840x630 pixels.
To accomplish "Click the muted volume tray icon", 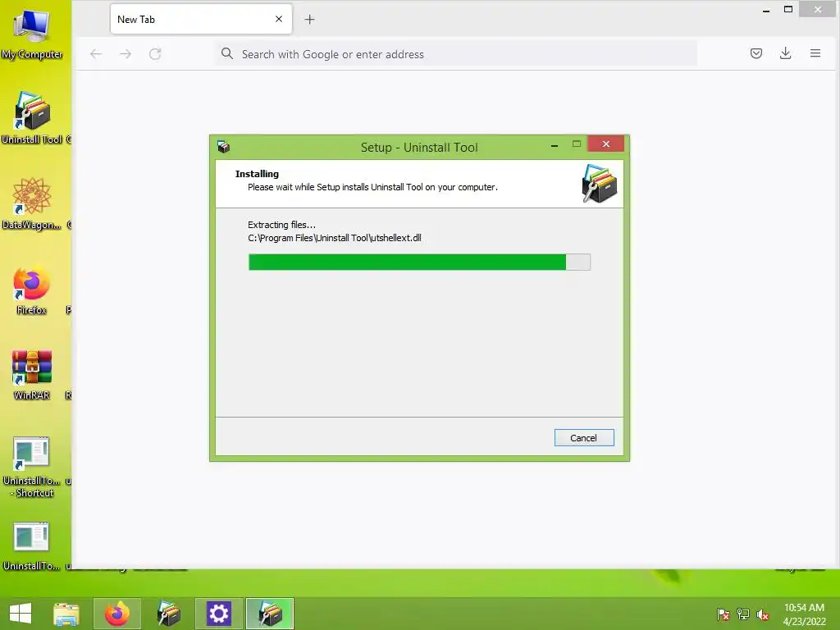I will [762, 614].
